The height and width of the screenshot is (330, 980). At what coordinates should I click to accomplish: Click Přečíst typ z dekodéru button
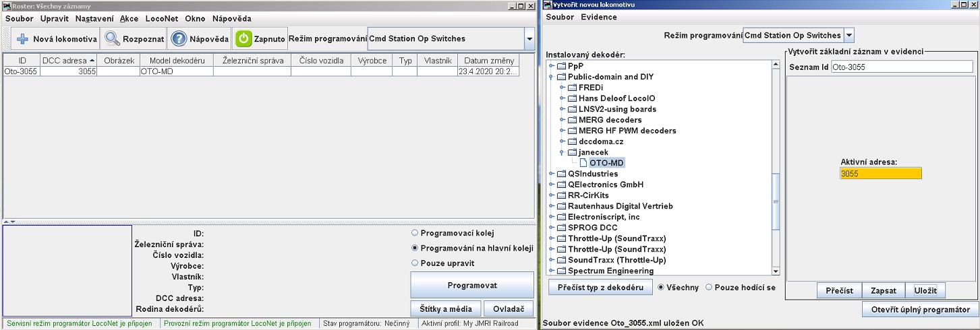(x=600, y=288)
